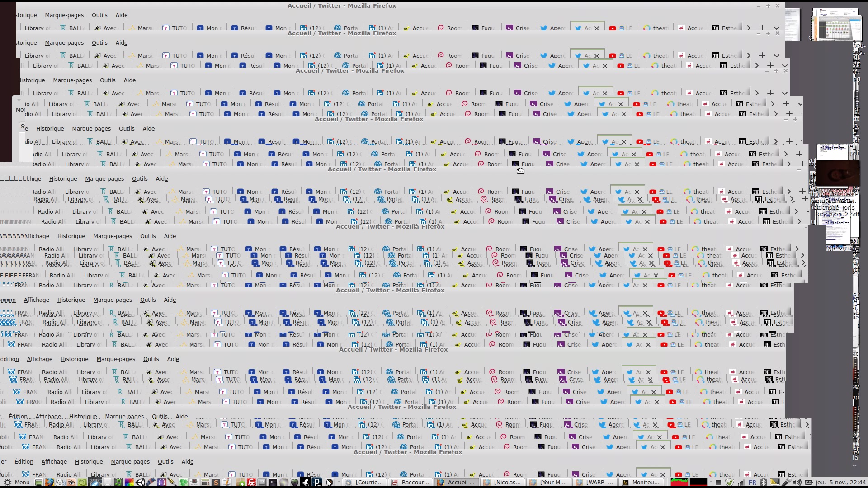Open the terminal launcher in the taskbar
Viewport: 868px width, 488px height.
273,483
